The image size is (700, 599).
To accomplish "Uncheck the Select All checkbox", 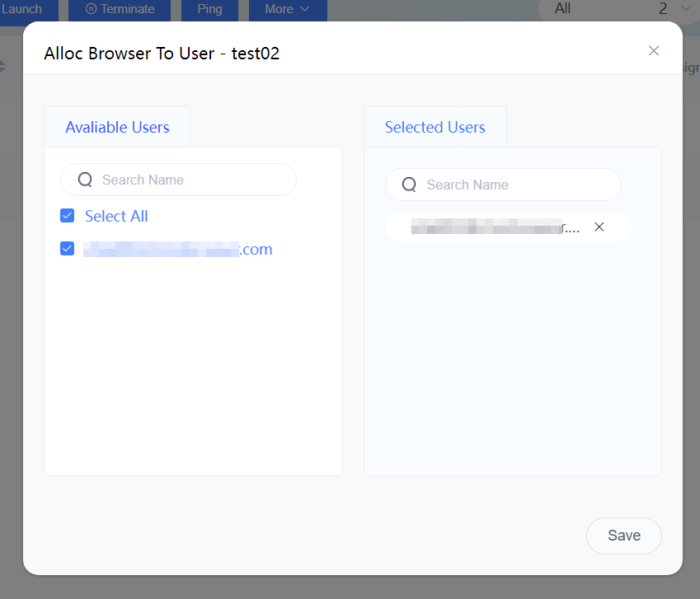I will [x=68, y=216].
